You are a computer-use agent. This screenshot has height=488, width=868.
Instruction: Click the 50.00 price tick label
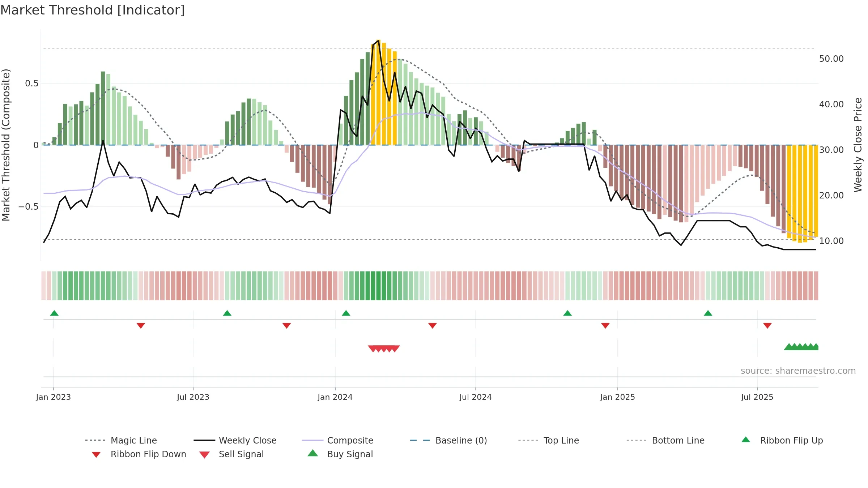coord(831,59)
